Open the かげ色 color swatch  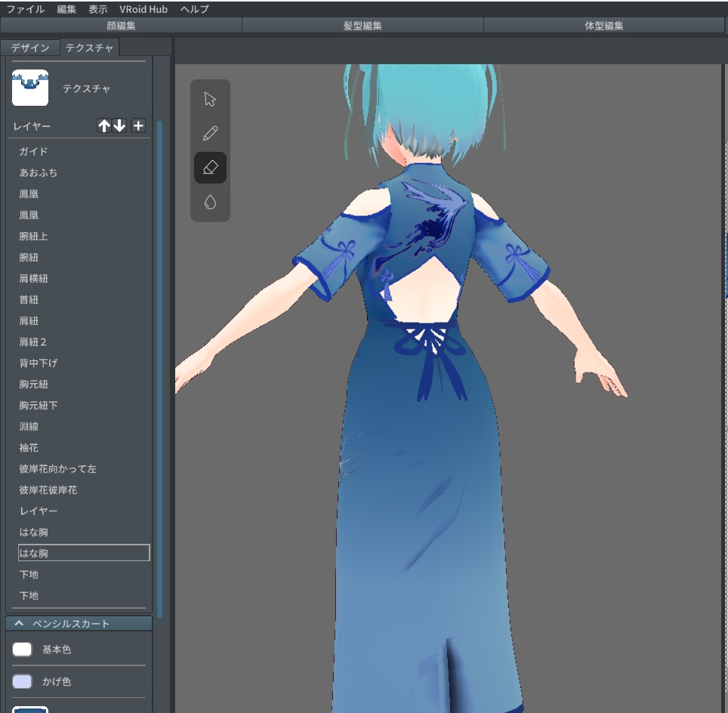(x=22, y=682)
